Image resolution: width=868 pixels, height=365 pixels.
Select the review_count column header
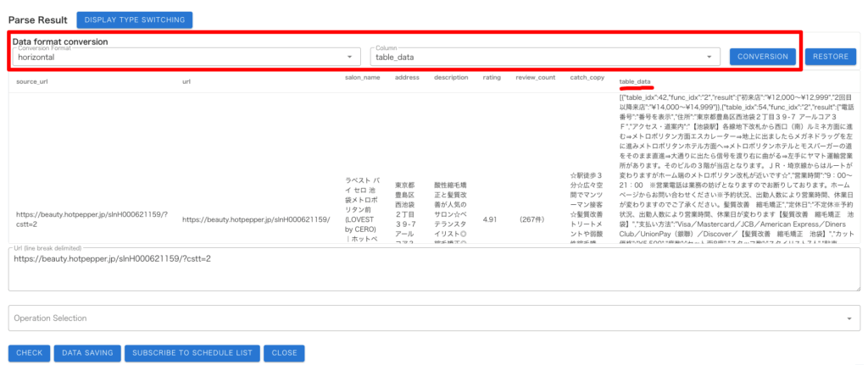pos(535,78)
